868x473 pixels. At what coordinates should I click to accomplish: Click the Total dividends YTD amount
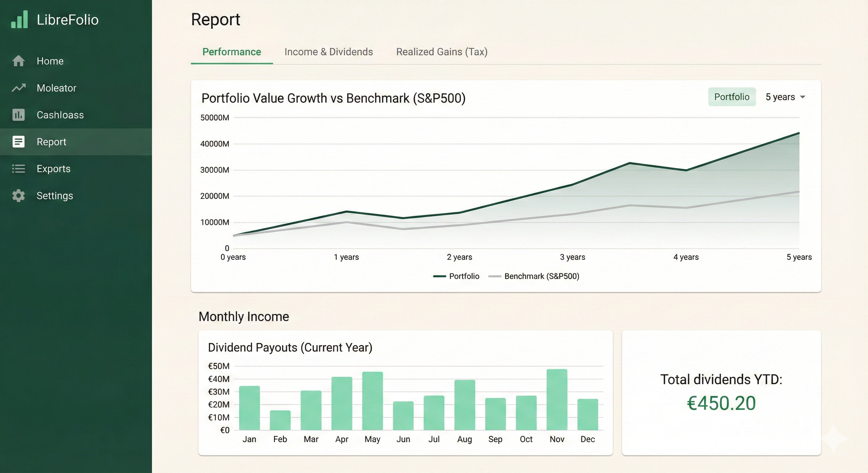[721, 403]
